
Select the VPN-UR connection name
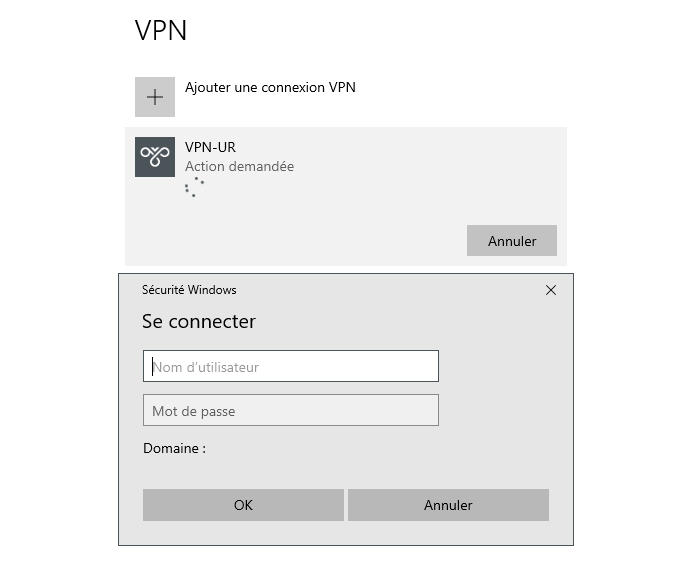click(210, 147)
